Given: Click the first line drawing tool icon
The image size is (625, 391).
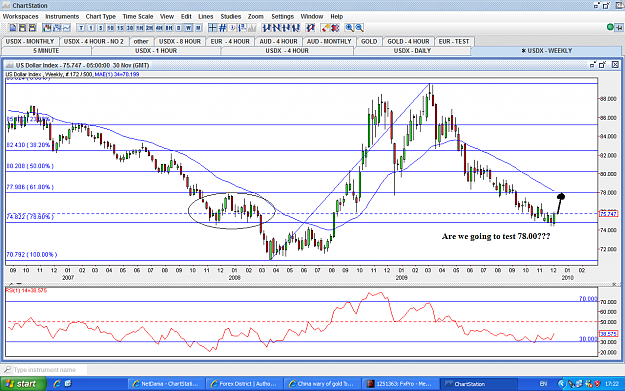Looking at the screenshot, I should coord(266,28).
